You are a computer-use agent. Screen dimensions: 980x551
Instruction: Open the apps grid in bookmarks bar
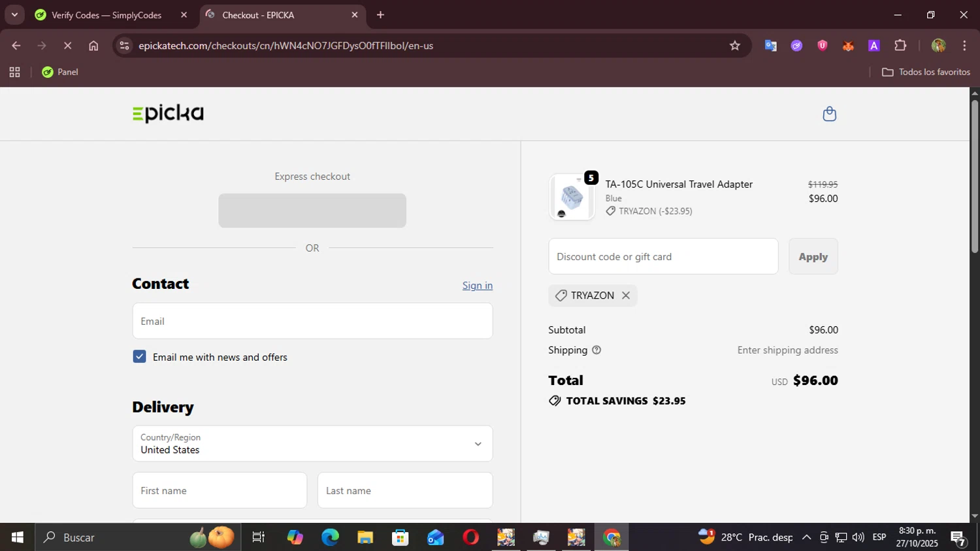click(x=14, y=72)
